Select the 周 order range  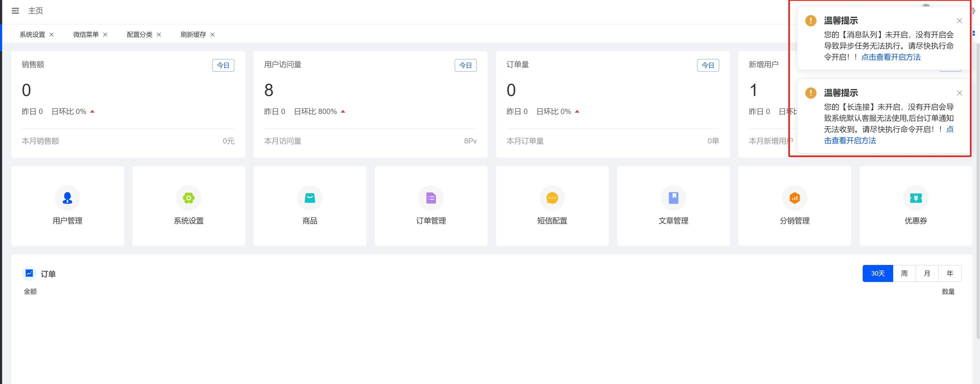point(904,273)
